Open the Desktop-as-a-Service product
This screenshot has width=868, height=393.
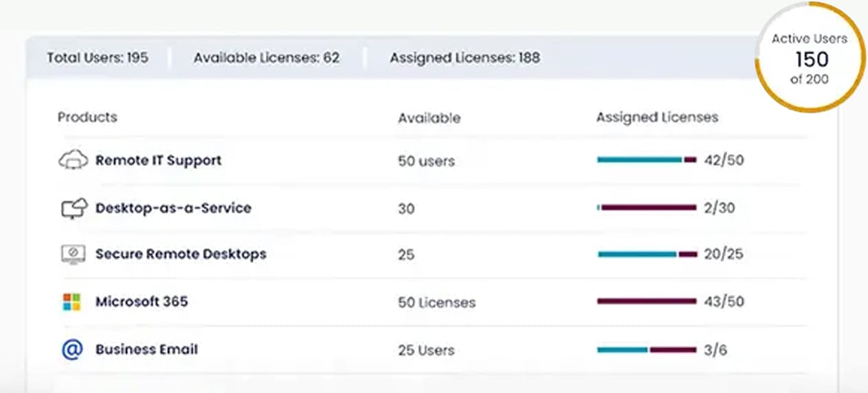(x=173, y=208)
